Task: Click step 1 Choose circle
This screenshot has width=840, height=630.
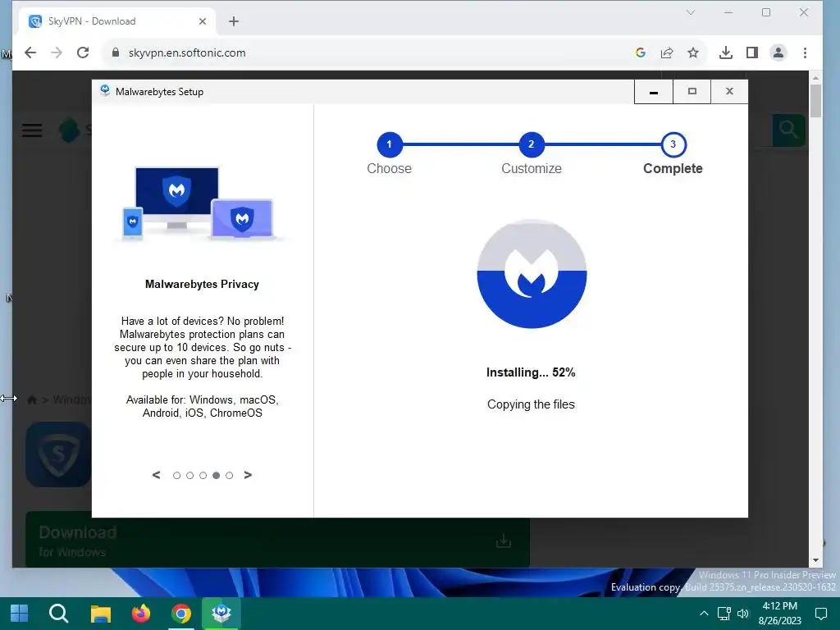Action: coord(390,144)
